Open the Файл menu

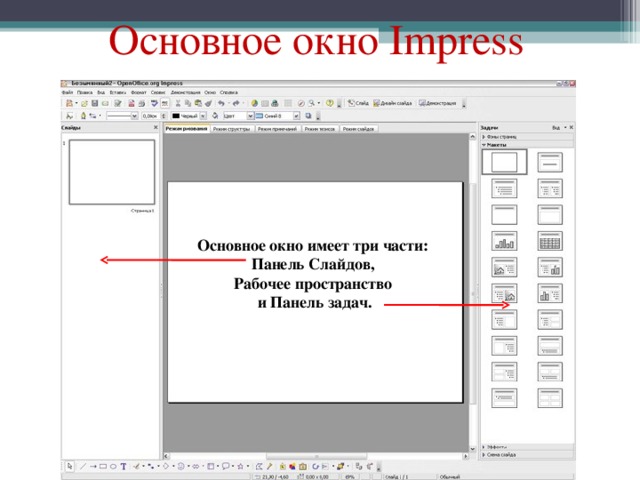[67, 93]
